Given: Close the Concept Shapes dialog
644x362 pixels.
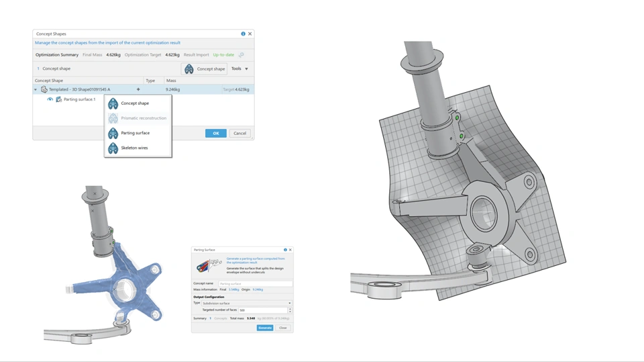Looking at the screenshot, I should coord(250,34).
